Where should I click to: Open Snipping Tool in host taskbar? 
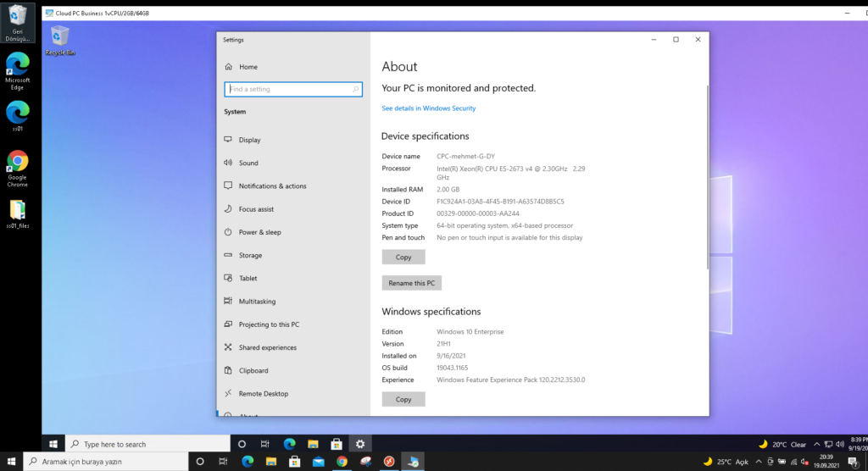[x=366, y=462]
